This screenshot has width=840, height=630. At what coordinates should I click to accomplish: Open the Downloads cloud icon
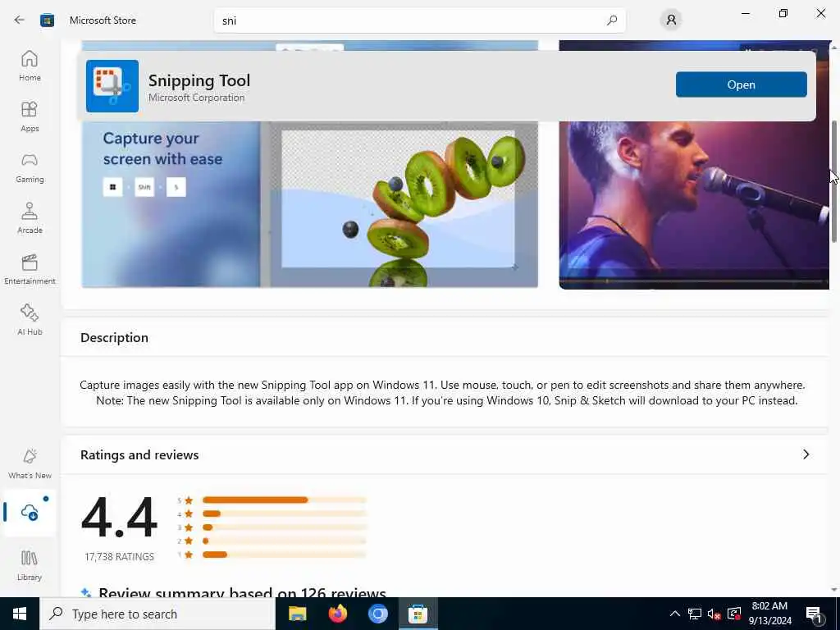pyautogui.click(x=30, y=512)
